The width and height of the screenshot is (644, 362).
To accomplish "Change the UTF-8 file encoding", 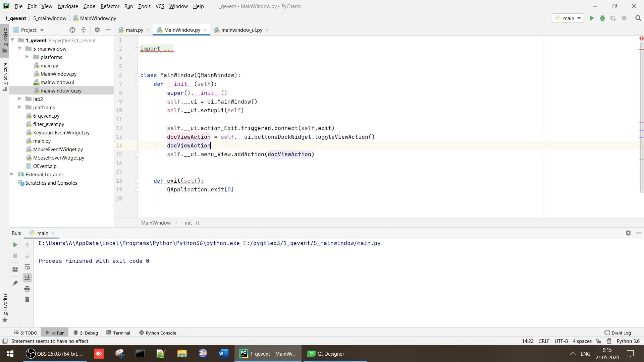I will pos(561,341).
